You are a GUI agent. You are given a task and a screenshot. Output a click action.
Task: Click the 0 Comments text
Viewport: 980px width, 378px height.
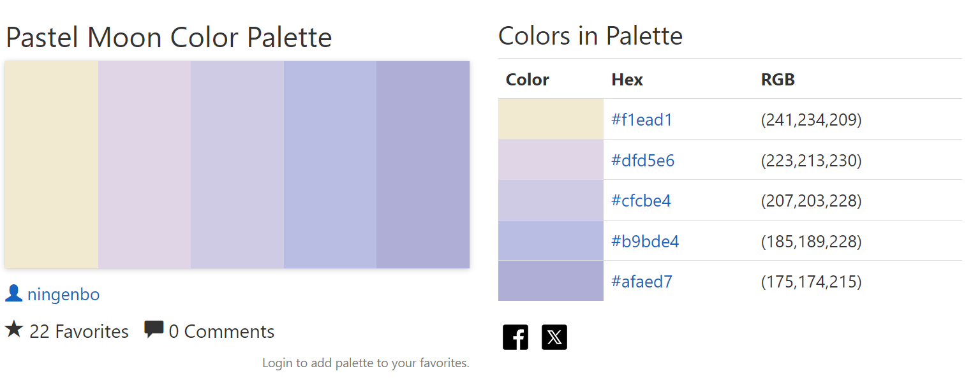click(221, 331)
